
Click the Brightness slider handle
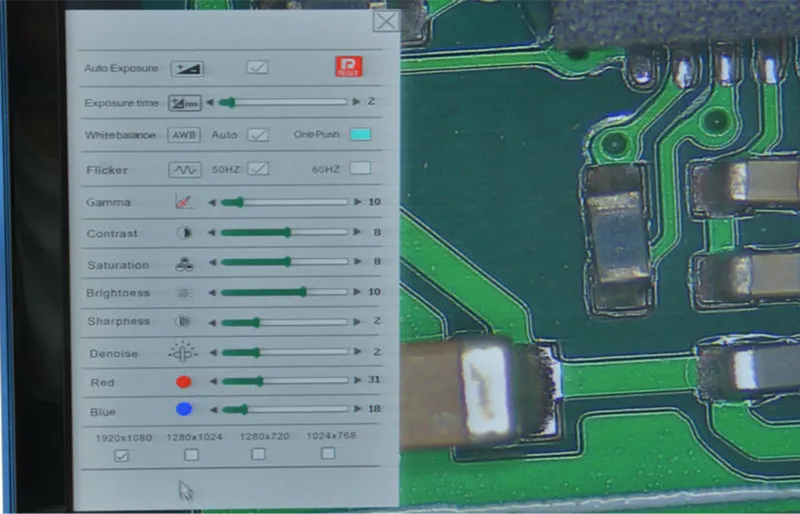pyautogui.click(x=304, y=292)
